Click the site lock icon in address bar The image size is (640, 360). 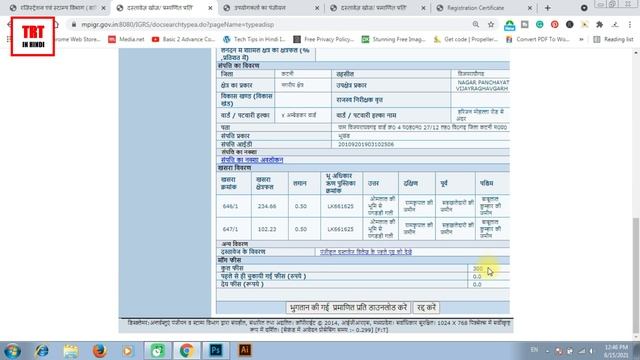tap(74, 24)
